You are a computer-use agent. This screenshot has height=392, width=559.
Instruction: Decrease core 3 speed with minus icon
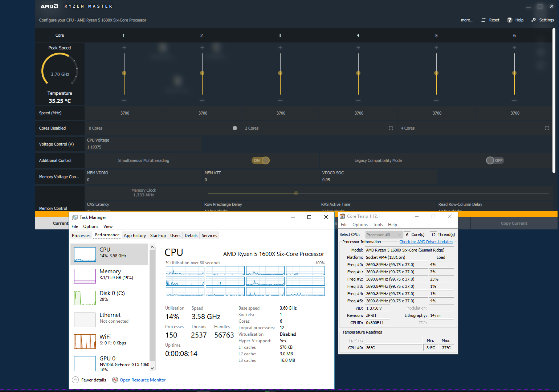[x=280, y=101]
